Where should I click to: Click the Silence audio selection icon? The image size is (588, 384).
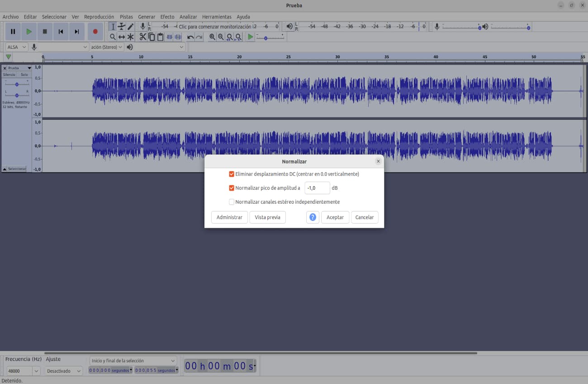click(178, 37)
